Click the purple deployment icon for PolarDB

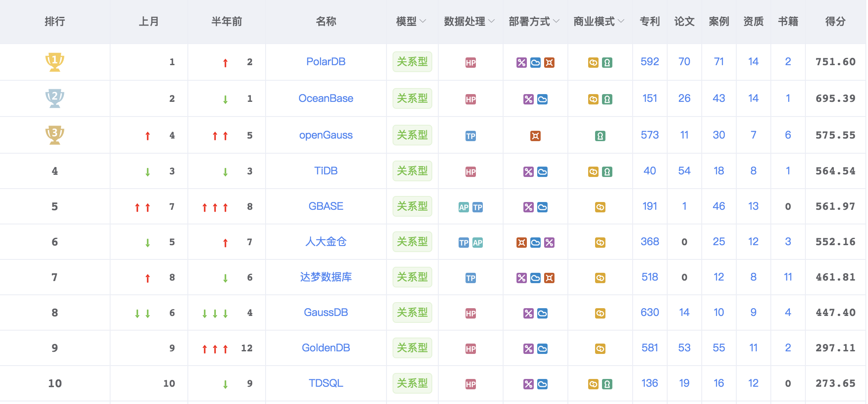point(522,63)
